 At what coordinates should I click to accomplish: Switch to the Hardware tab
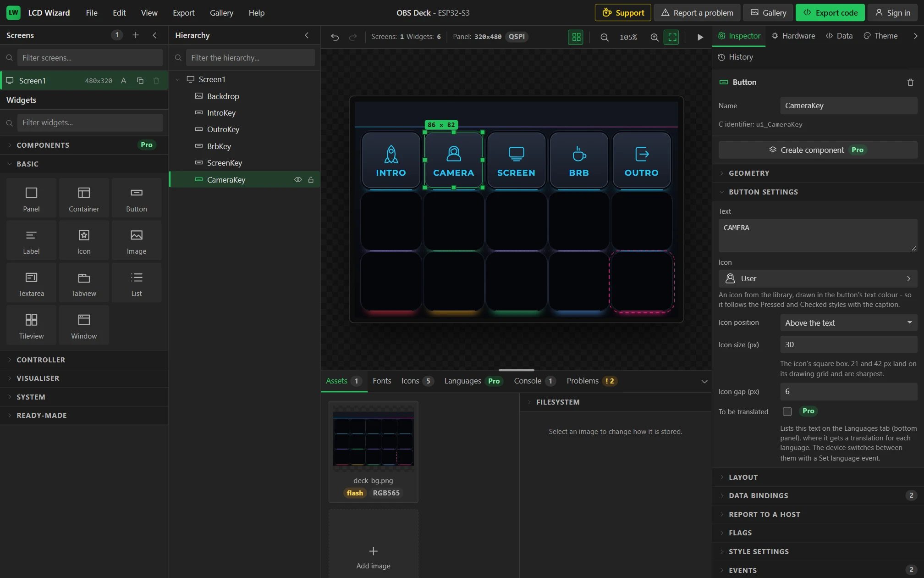pos(793,36)
